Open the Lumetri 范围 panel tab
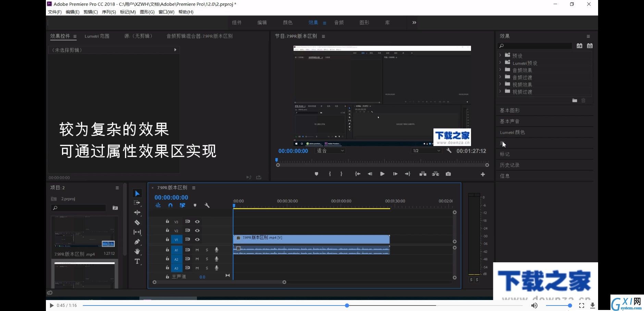The image size is (644, 311). click(x=97, y=36)
